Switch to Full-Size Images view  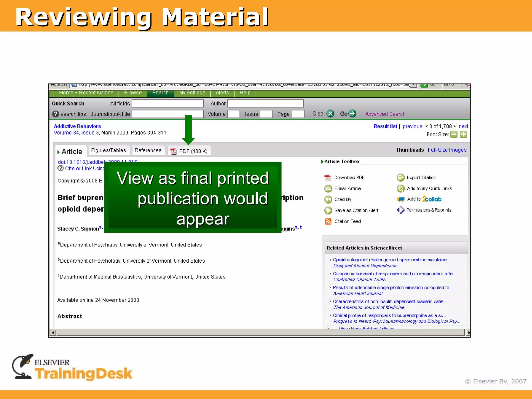pyautogui.click(x=447, y=150)
